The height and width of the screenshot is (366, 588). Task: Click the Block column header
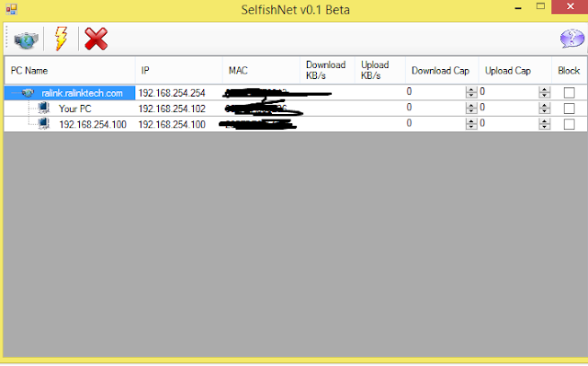click(x=570, y=71)
